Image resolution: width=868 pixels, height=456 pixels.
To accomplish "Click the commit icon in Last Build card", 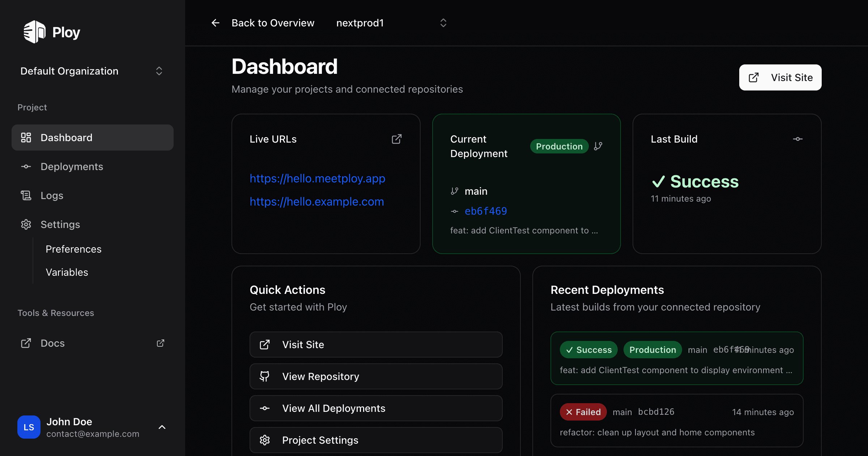I will point(797,139).
